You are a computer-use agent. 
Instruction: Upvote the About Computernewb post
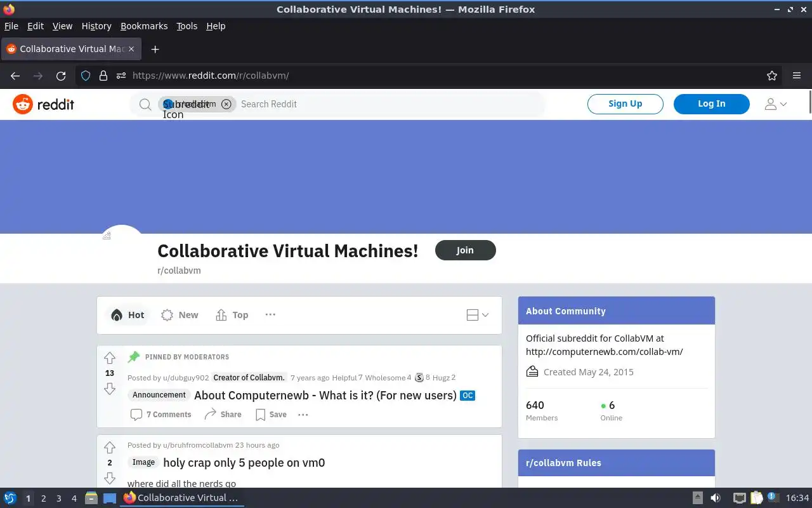click(x=110, y=358)
